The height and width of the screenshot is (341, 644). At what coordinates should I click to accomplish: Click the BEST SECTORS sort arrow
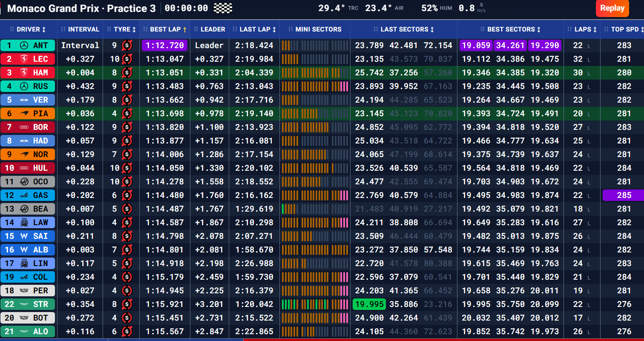point(539,30)
